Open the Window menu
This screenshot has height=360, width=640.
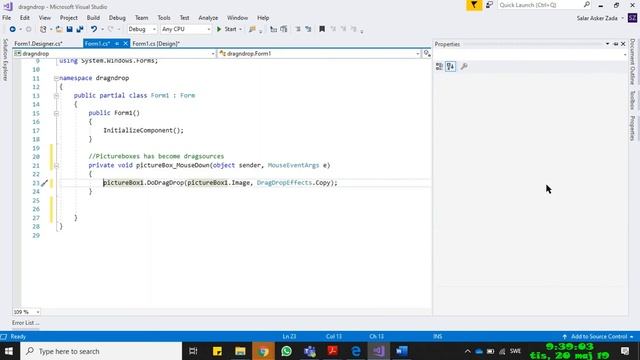(x=237, y=18)
